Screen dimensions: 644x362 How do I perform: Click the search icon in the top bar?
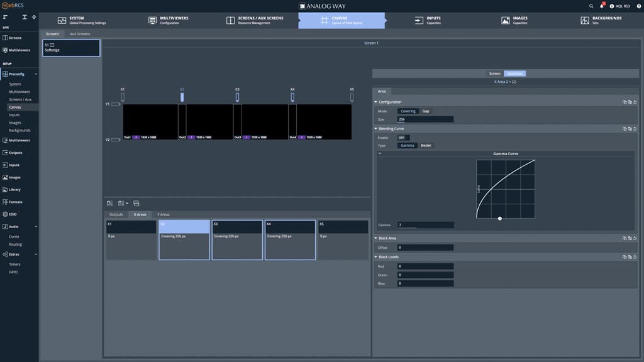[591, 6]
